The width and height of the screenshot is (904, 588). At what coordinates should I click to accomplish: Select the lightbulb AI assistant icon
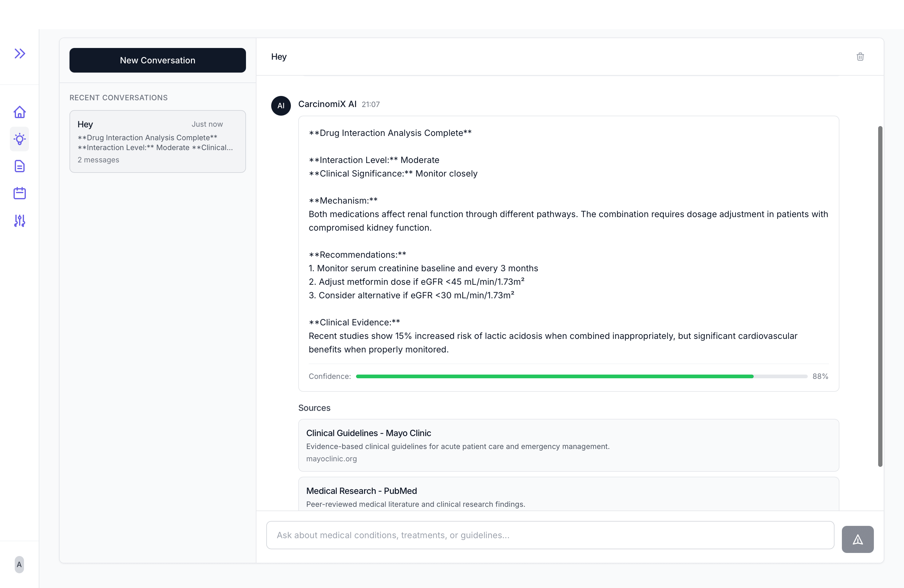[20, 139]
